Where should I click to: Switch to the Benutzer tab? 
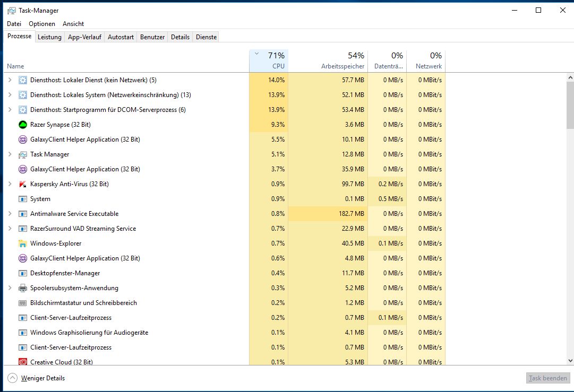click(x=152, y=37)
